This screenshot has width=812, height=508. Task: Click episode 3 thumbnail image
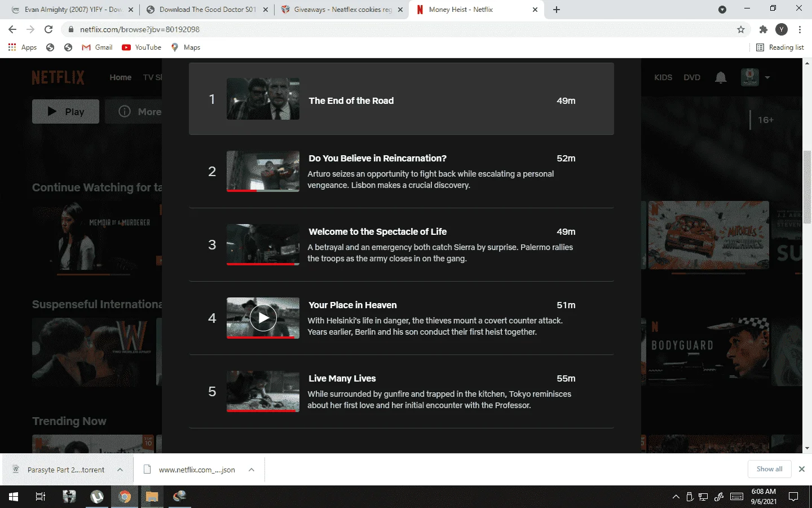pyautogui.click(x=263, y=245)
